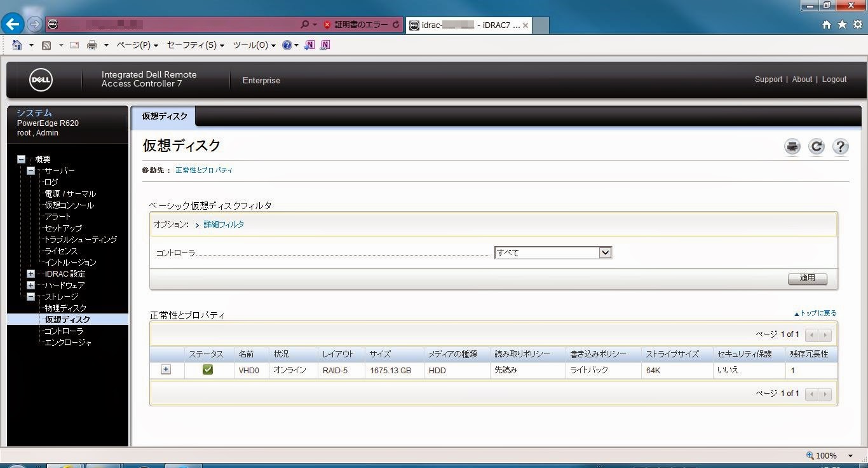This screenshot has width=868, height=468.
Task: Open the Support link
Action: point(768,79)
